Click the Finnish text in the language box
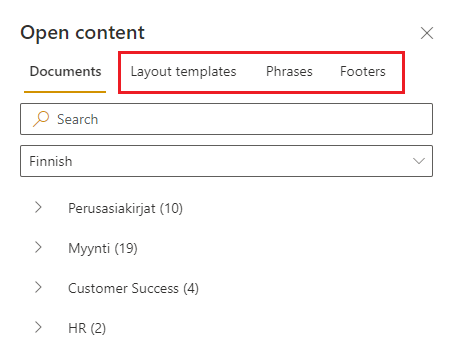The image size is (453, 360). [x=51, y=161]
